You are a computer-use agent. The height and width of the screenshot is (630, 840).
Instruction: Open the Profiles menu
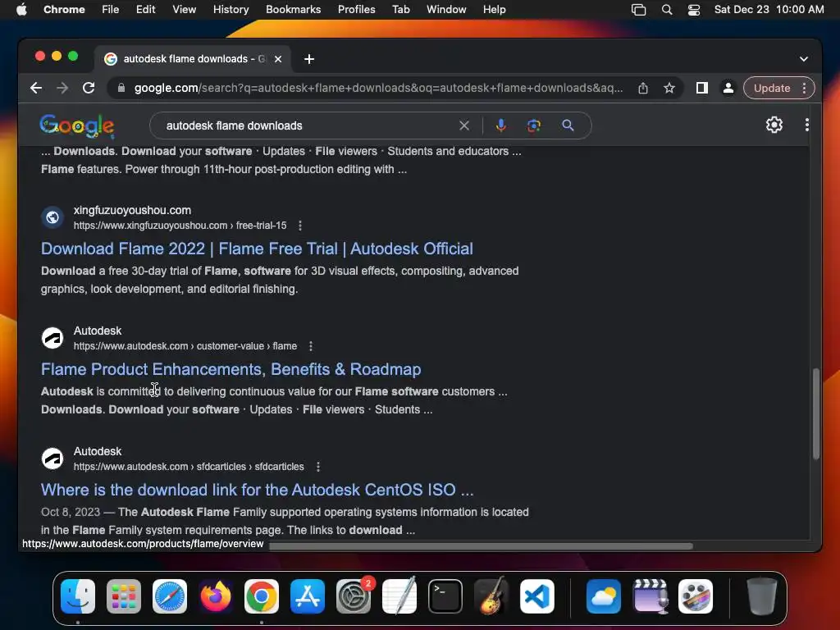[356, 9]
